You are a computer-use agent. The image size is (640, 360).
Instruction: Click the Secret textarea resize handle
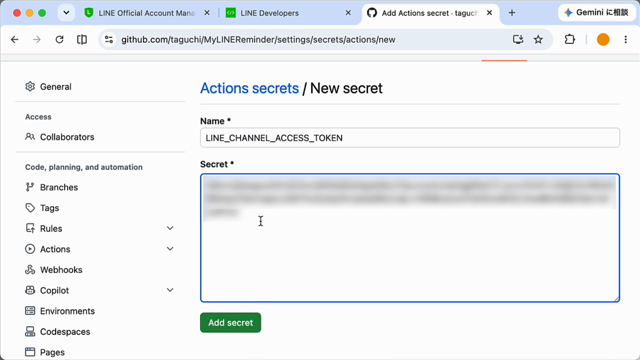[x=616, y=298]
